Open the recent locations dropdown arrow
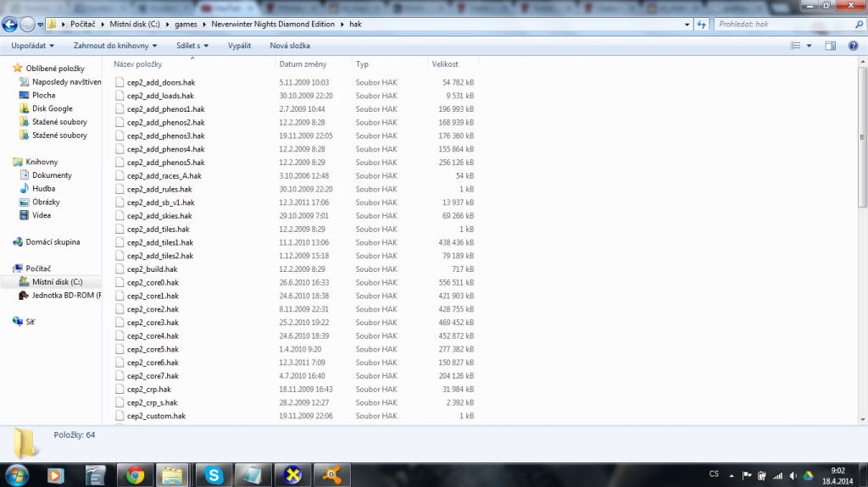This screenshot has width=868, height=487. pyautogui.click(x=40, y=25)
